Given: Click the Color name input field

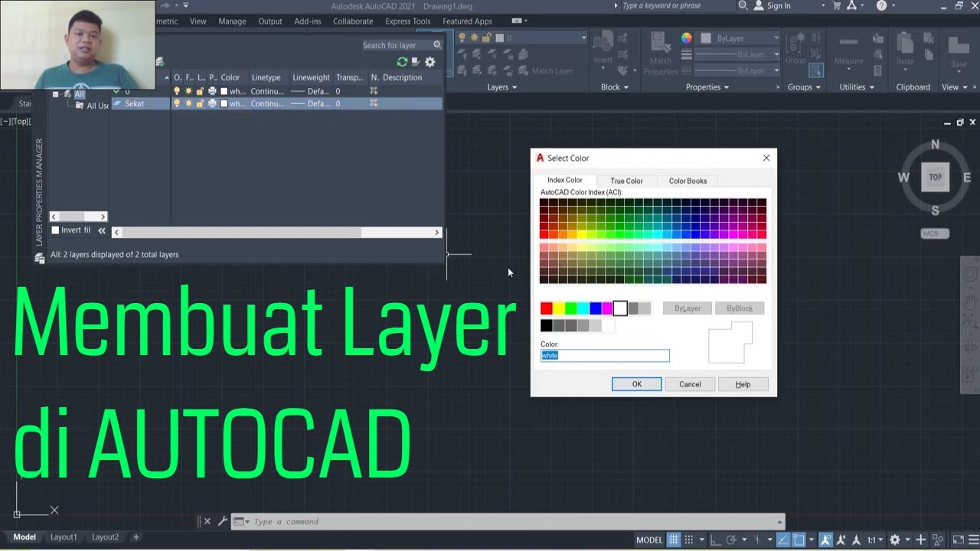Looking at the screenshot, I should click(605, 356).
